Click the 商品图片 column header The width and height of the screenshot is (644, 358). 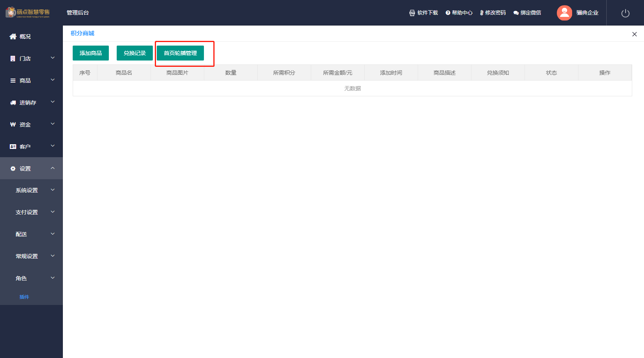click(x=177, y=73)
